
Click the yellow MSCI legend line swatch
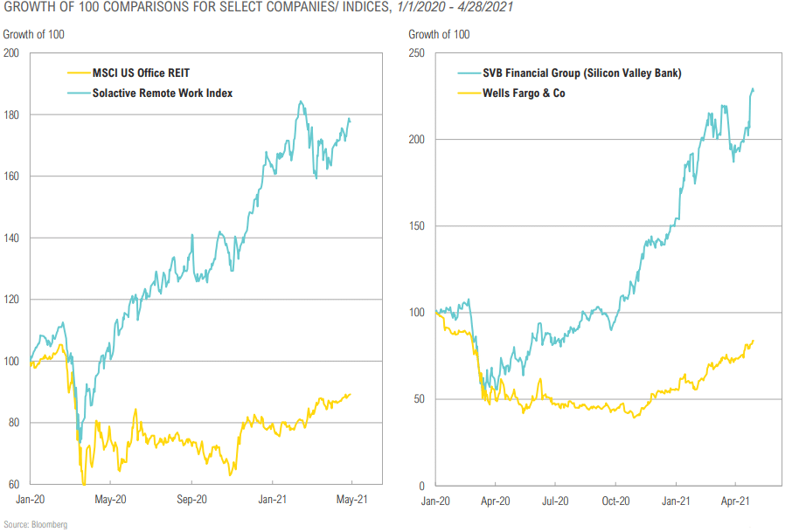79,73
